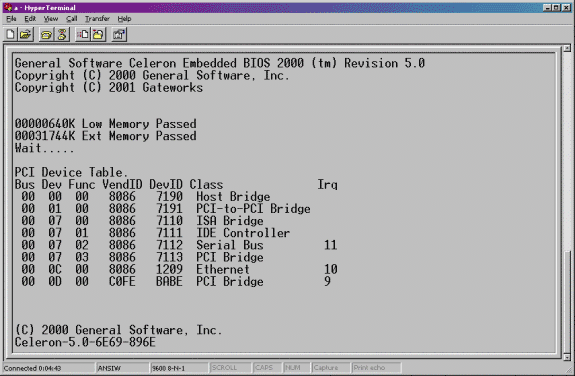Viewport: 575px width, 376px height.
Task: Click the vertical scrollbar thumb
Action: tap(567, 302)
